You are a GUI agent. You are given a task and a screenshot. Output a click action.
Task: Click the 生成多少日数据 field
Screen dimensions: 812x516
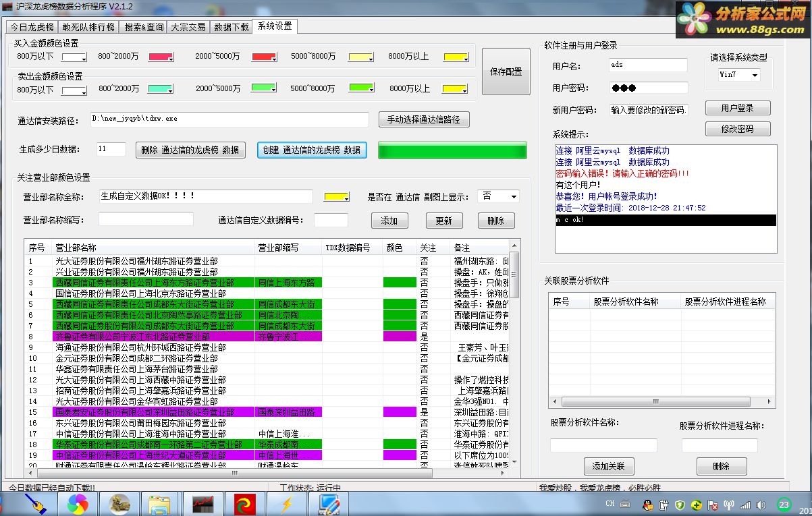(x=111, y=149)
